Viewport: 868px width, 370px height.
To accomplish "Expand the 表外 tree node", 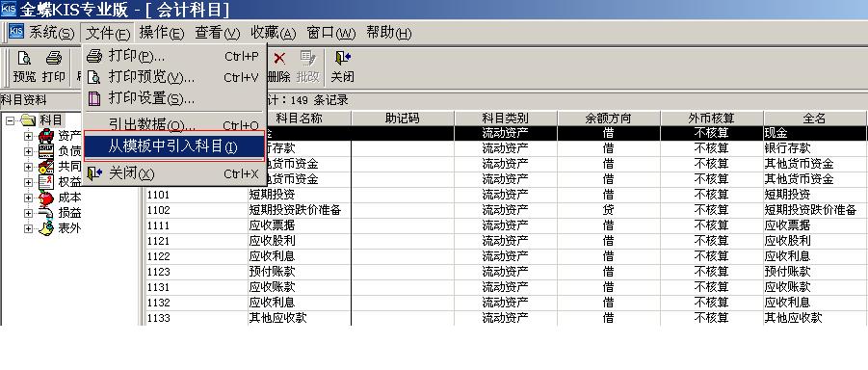I will click(x=28, y=228).
